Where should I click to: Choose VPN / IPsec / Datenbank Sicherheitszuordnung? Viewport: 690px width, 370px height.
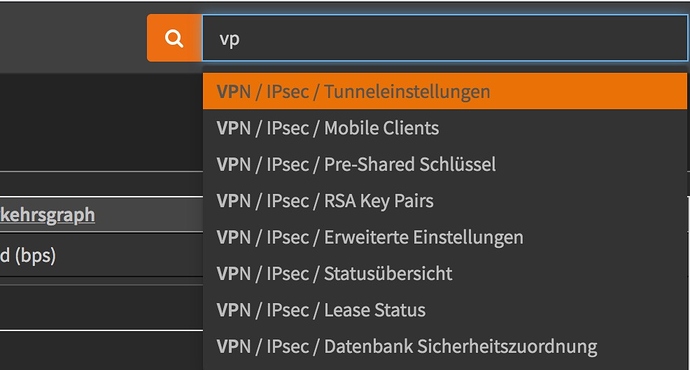click(x=444, y=347)
